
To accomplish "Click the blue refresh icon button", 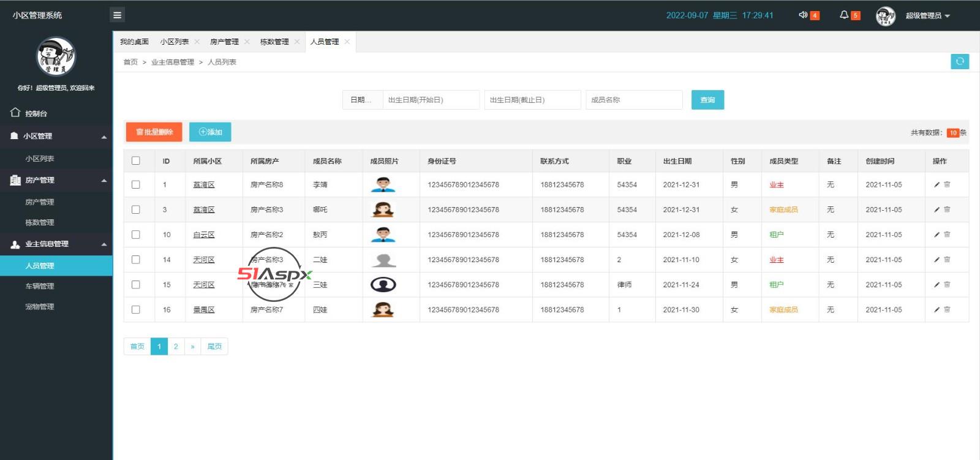I will tap(960, 61).
